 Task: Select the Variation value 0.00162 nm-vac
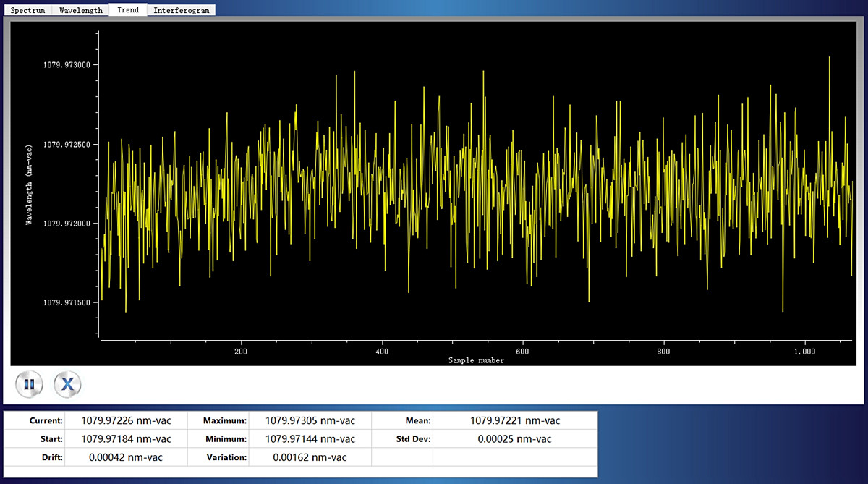click(310, 457)
